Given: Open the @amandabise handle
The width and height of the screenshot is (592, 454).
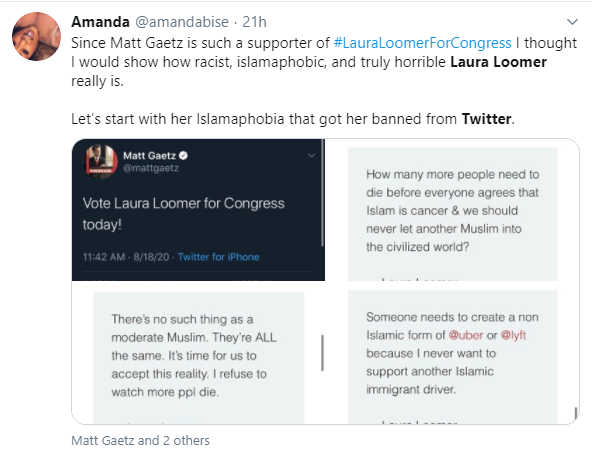Looking at the screenshot, I should point(182,22).
